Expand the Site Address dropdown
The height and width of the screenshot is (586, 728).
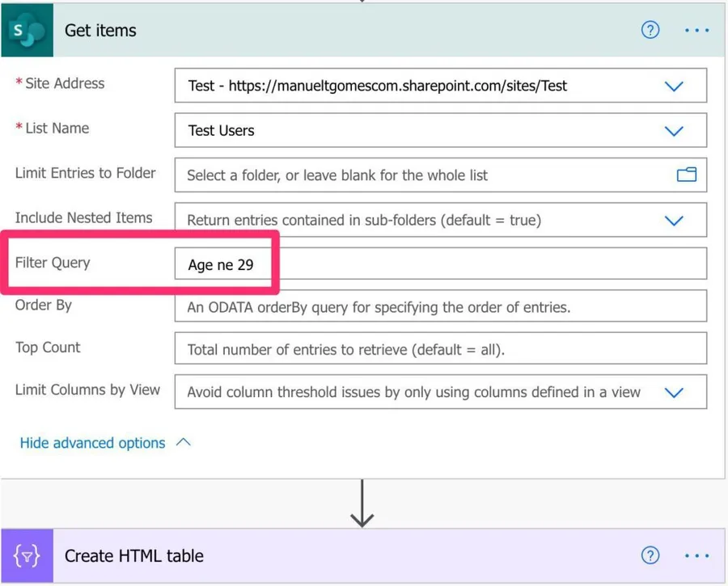pyautogui.click(x=673, y=86)
